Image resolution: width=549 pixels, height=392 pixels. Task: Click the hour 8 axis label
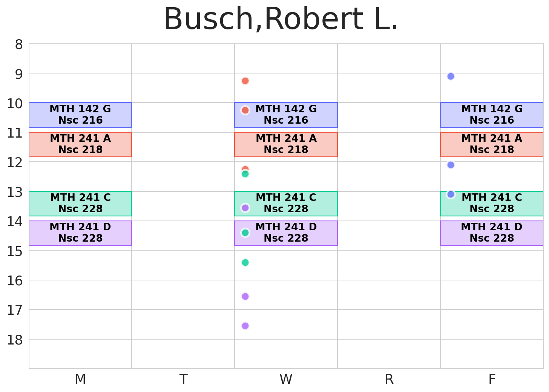tap(19, 45)
